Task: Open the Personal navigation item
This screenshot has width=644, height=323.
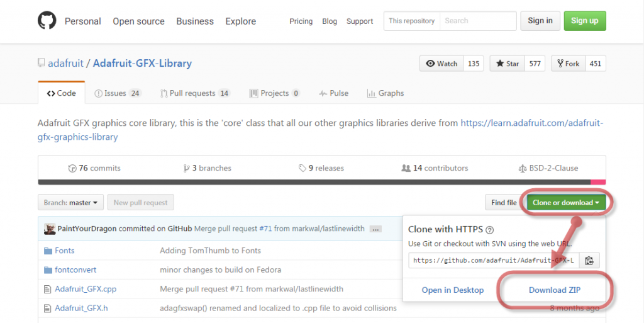Action: coord(83,21)
